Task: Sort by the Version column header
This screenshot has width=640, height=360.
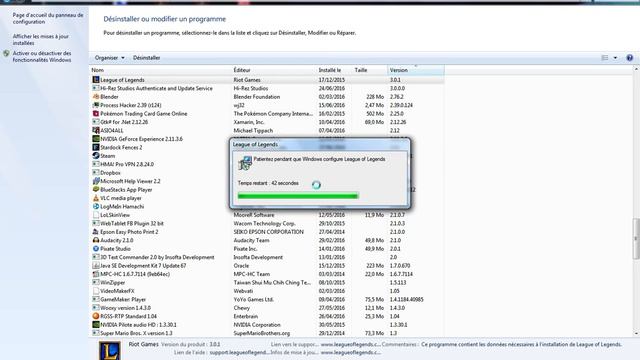Action: click(x=416, y=70)
